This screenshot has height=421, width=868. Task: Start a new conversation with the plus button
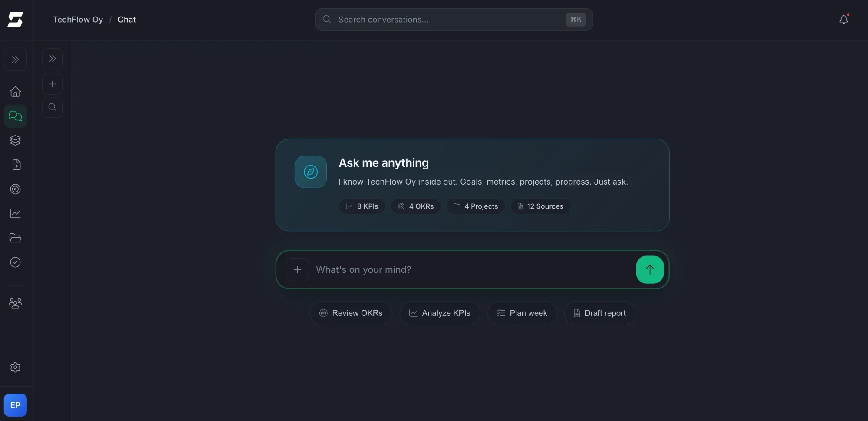(x=53, y=84)
